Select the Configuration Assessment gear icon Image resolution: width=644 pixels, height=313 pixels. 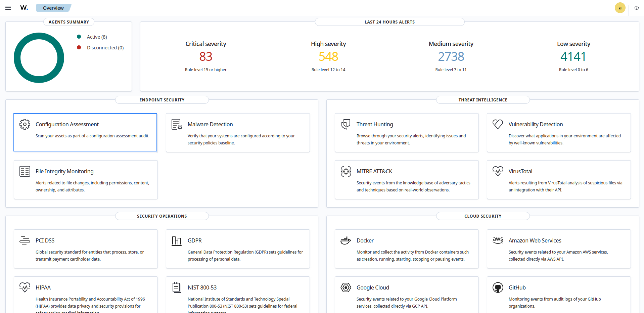pos(25,124)
